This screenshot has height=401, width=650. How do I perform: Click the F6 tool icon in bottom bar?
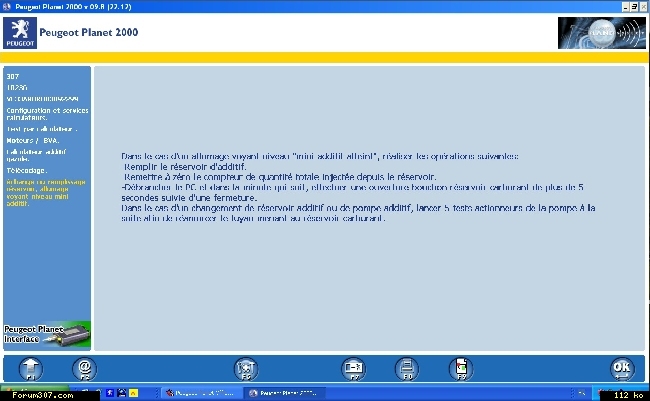pyautogui.click(x=246, y=368)
